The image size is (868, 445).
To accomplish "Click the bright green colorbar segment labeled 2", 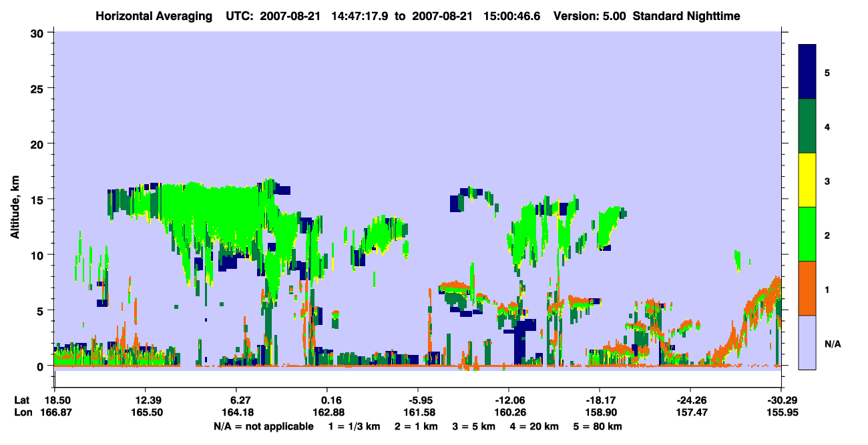I will [x=808, y=234].
